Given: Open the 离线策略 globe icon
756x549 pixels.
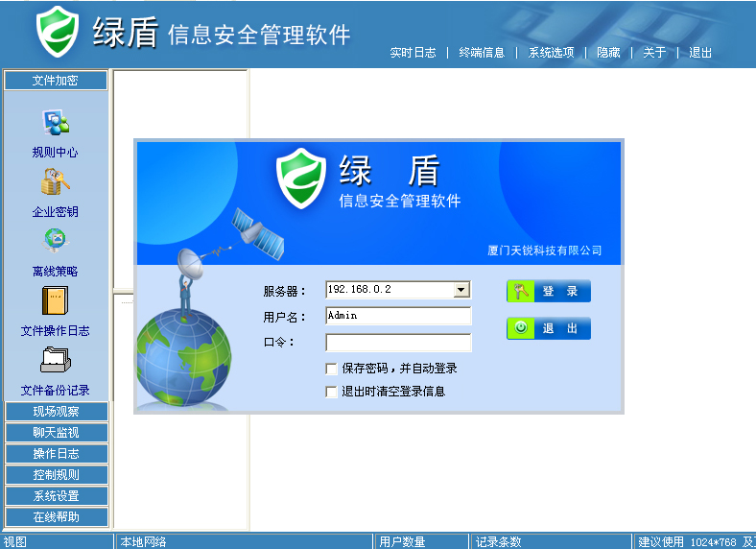Looking at the screenshot, I should click(56, 240).
